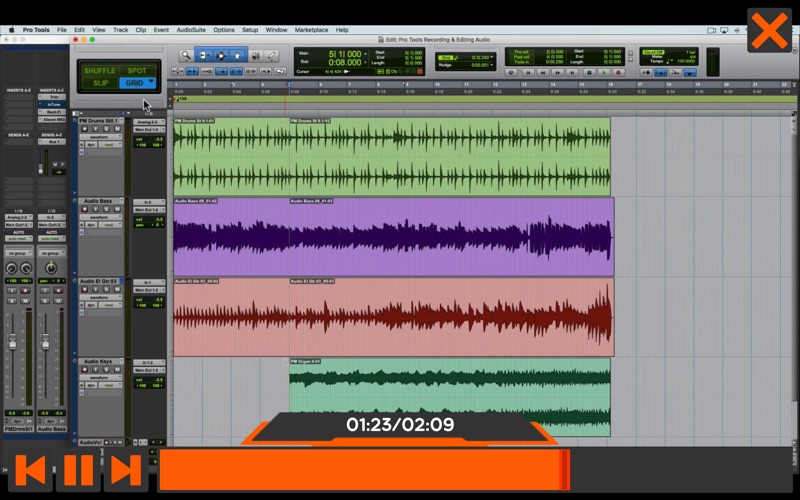Viewport: 800px width, 500px height.
Task: Click Audio El Gtr track name
Action: tap(98, 281)
